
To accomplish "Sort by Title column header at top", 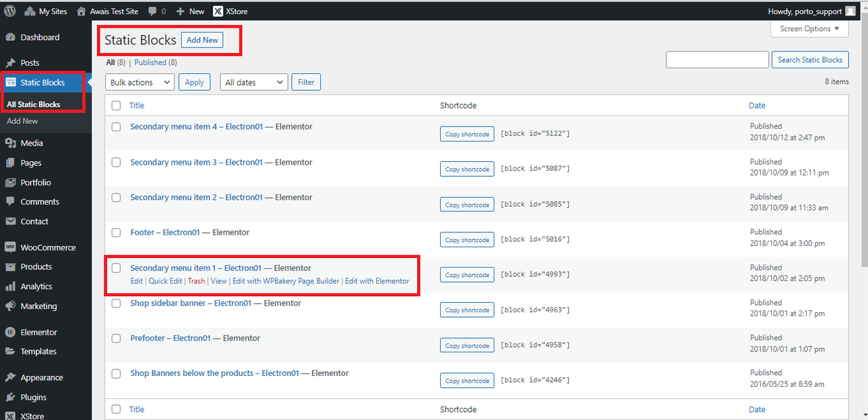I will [x=137, y=106].
